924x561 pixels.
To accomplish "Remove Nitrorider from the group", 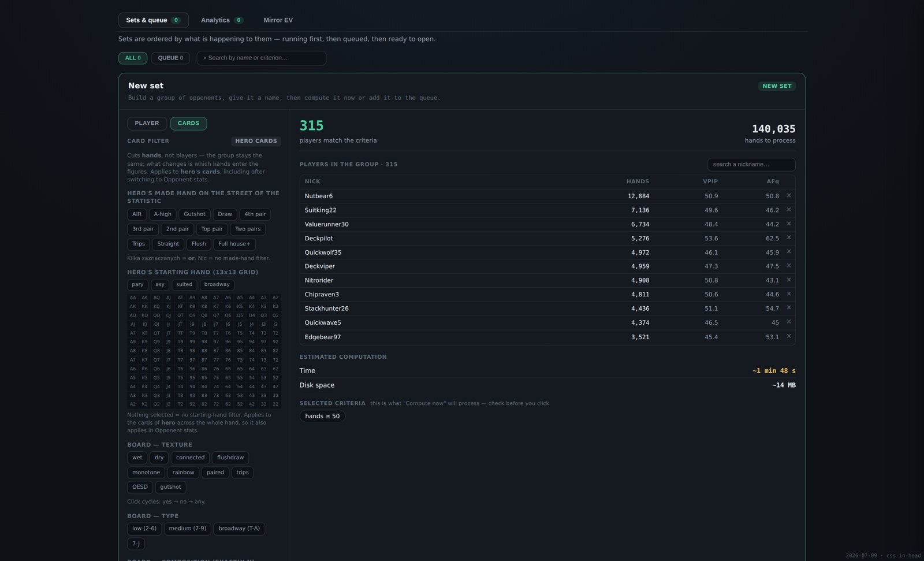I will [788, 280].
